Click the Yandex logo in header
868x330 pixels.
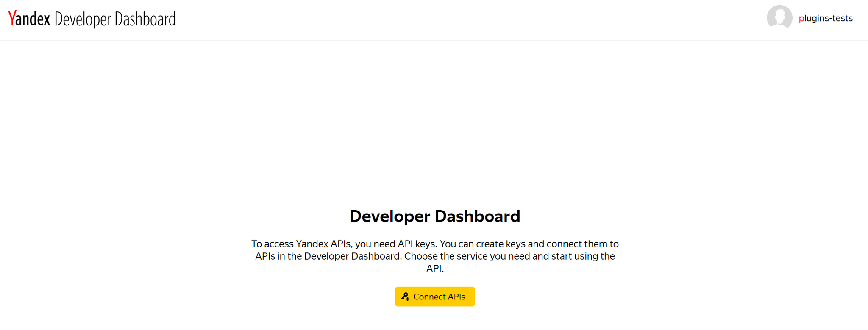coord(29,19)
